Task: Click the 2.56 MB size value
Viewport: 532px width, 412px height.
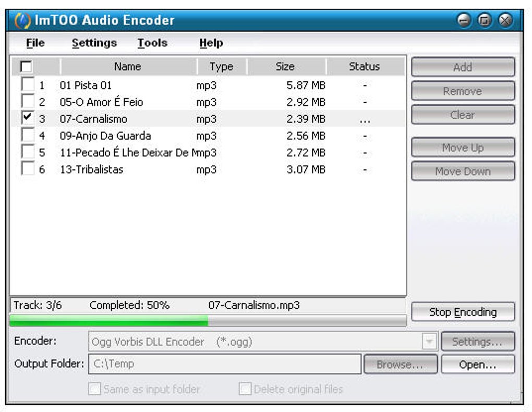Action: [x=306, y=136]
